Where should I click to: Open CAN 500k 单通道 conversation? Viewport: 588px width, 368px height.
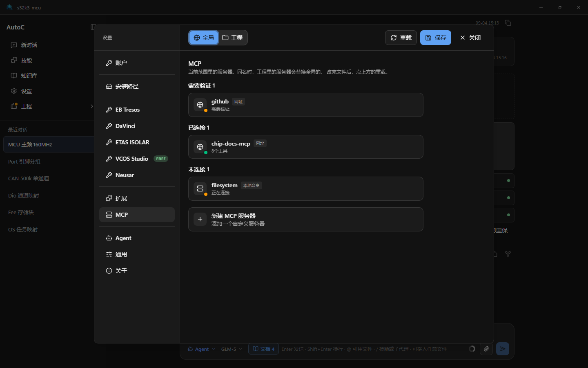(x=49, y=178)
